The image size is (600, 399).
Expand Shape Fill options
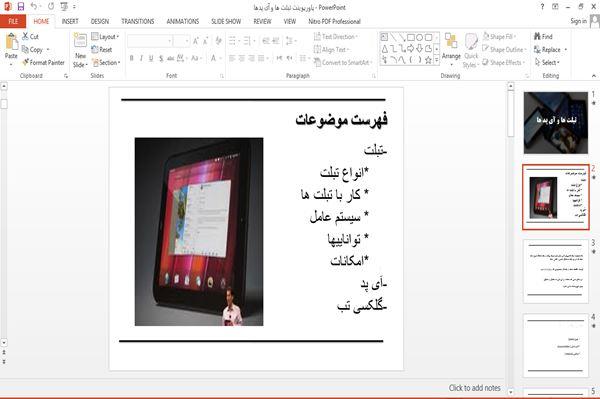click(x=499, y=36)
